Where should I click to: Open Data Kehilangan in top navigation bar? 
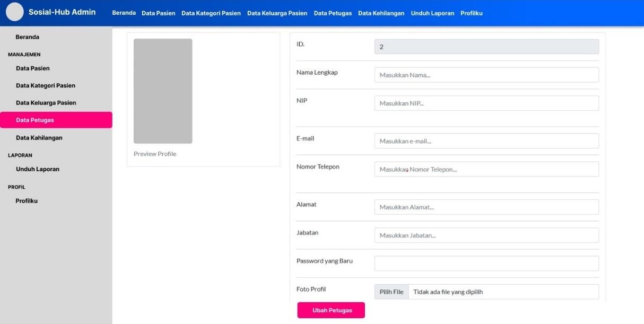pyautogui.click(x=381, y=13)
